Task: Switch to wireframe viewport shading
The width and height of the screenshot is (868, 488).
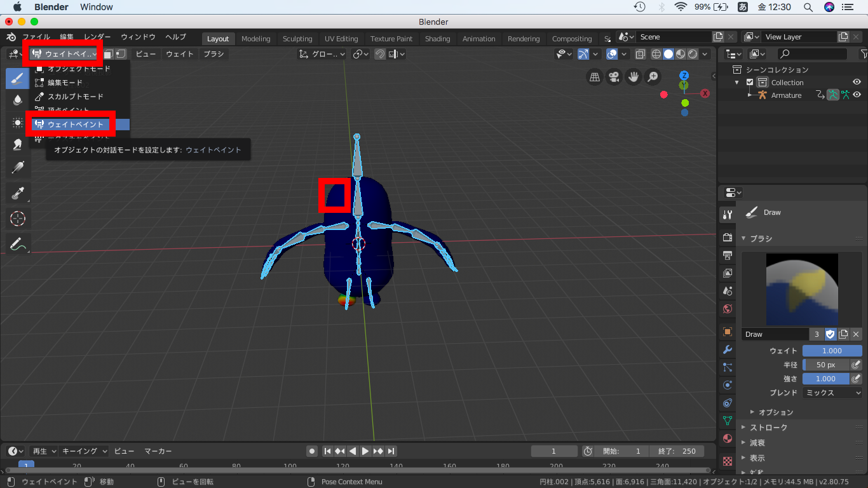Action: click(656, 54)
